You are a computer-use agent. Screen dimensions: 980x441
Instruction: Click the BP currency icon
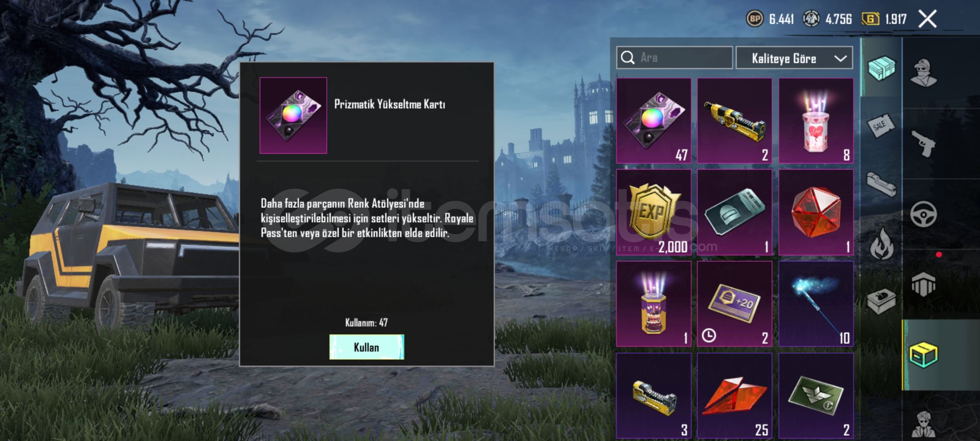[x=755, y=19]
